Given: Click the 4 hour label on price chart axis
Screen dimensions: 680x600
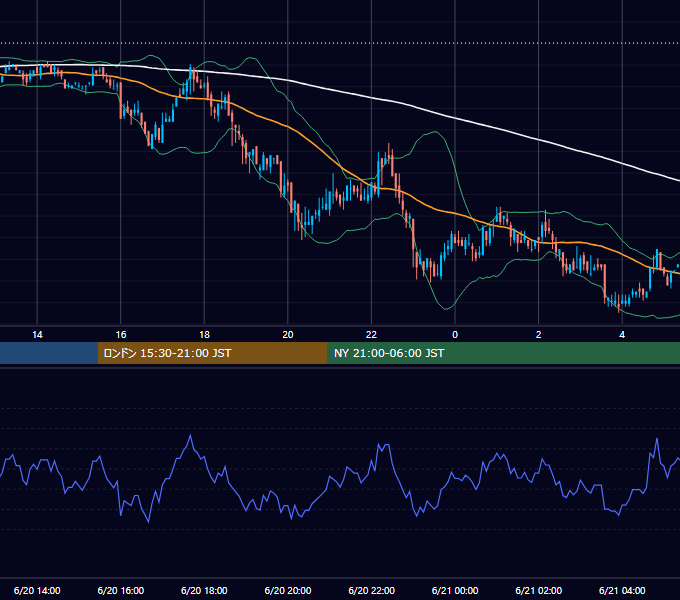Looking at the screenshot, I should [x=622, y=335].
